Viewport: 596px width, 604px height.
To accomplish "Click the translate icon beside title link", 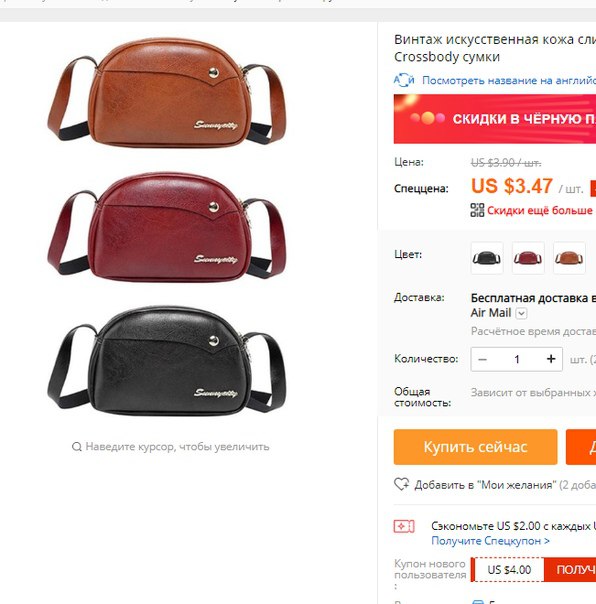I will click(403, 80).
